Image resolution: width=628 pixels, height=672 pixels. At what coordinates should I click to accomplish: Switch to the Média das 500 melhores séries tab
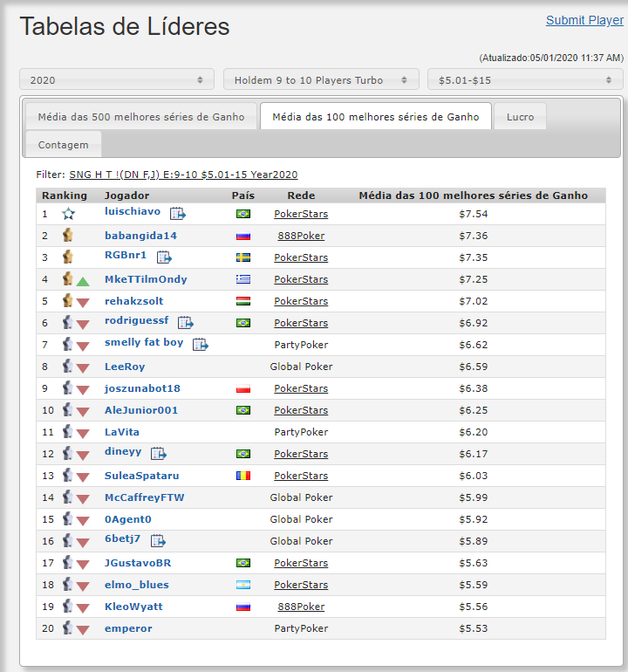(x=141, y=117)
